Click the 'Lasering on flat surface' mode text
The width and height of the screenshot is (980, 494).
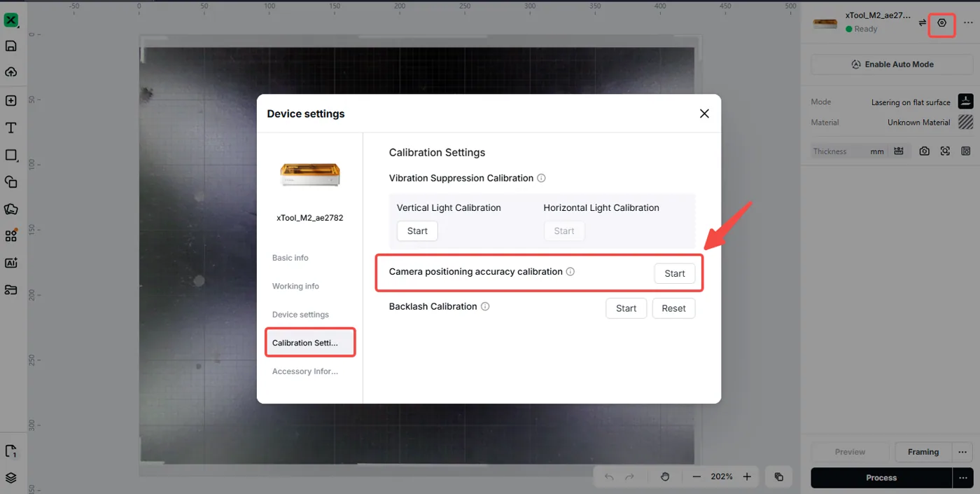click(x=911, y=102)
